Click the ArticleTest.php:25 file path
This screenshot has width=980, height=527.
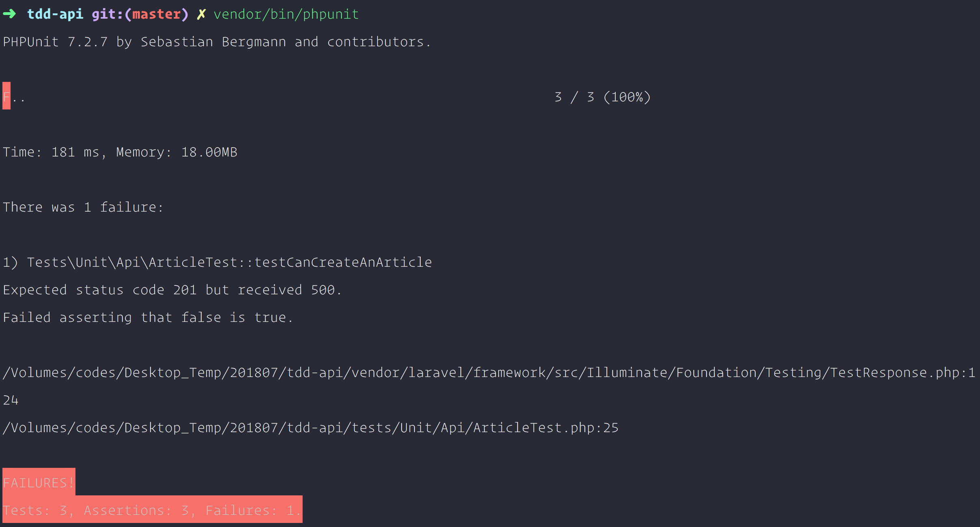[x=546, y=428]
